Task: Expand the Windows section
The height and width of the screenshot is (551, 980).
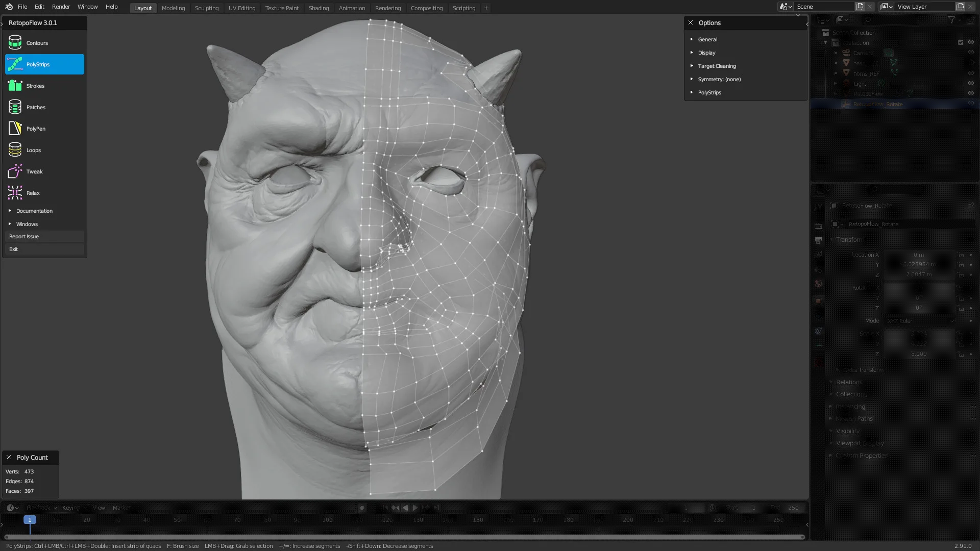Action: [x=27, y=224]
